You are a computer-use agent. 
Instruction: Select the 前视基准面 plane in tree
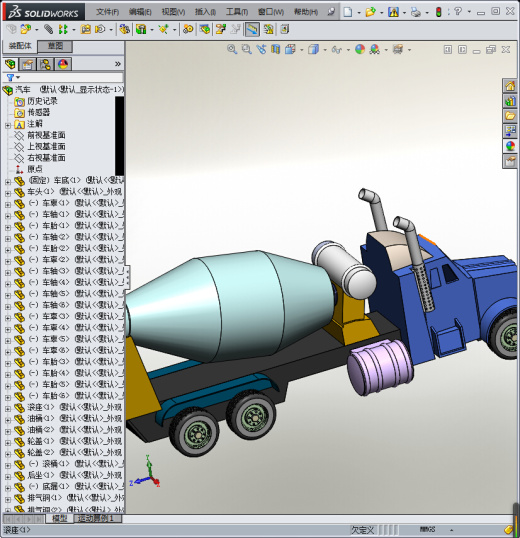click(46, 135)
